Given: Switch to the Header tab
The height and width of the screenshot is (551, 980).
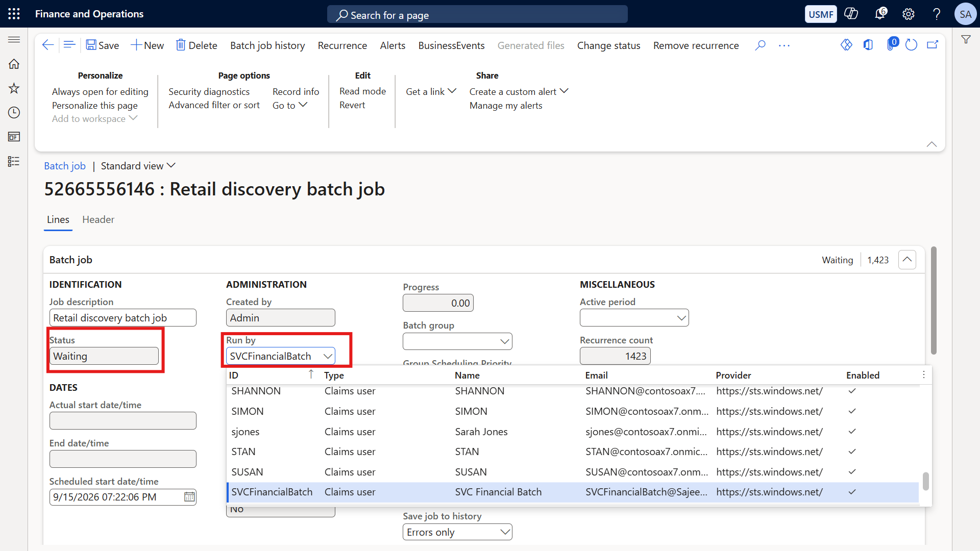Looking at the screenshot, I should click(98, 219).
